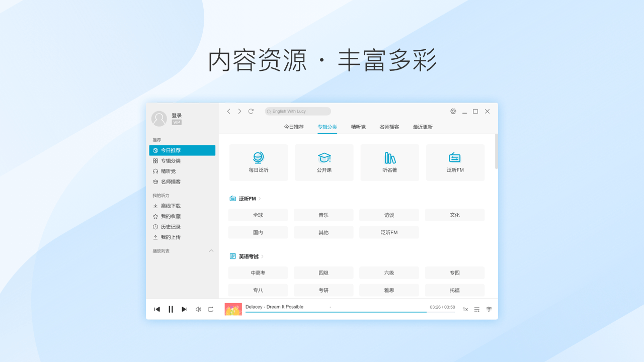Image resolution: width=644 pixels, height=362 pixels.
Task: Click the volume speaker icon
Action: tap(198, 309)
